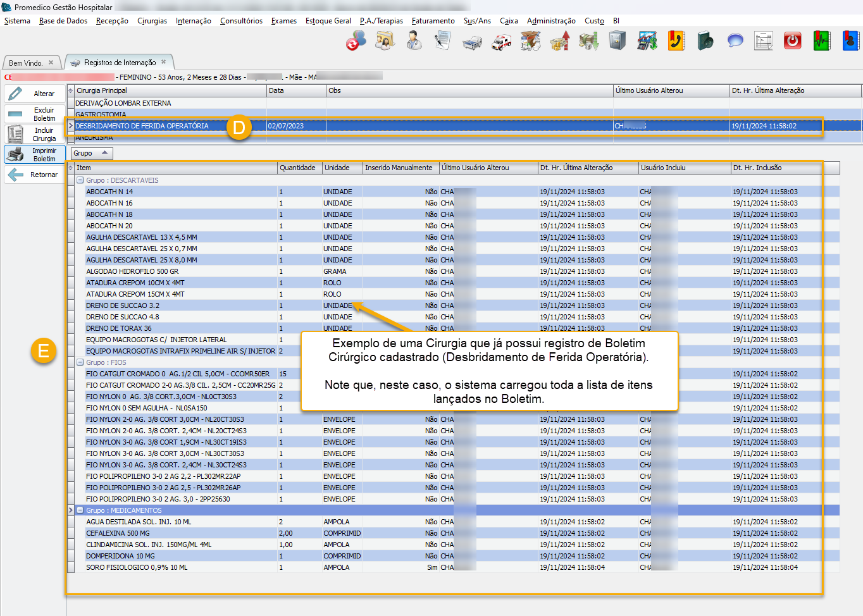Click the hospital bed toolbar icon
Image resolution: width=863 pixels, height=616 pixels.
click(x=472, y=42)
